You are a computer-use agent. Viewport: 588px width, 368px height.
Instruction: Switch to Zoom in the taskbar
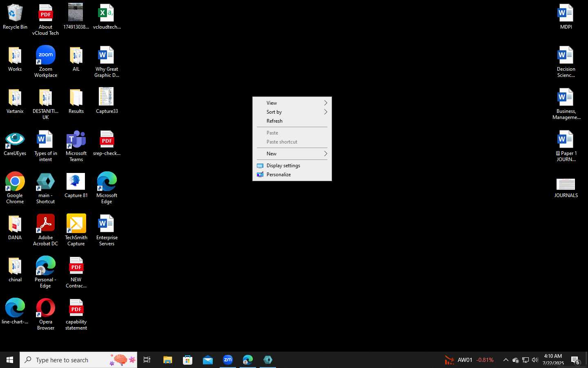pos(227,360)
